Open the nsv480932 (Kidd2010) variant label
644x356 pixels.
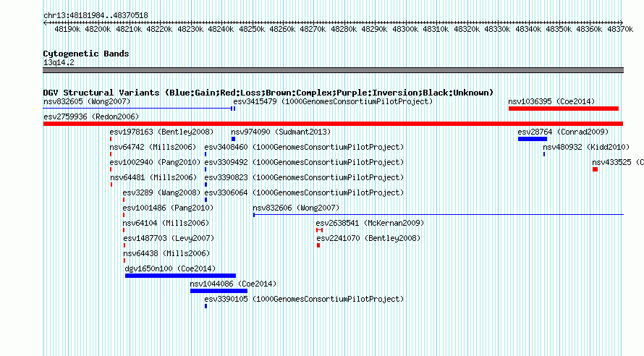586,147
